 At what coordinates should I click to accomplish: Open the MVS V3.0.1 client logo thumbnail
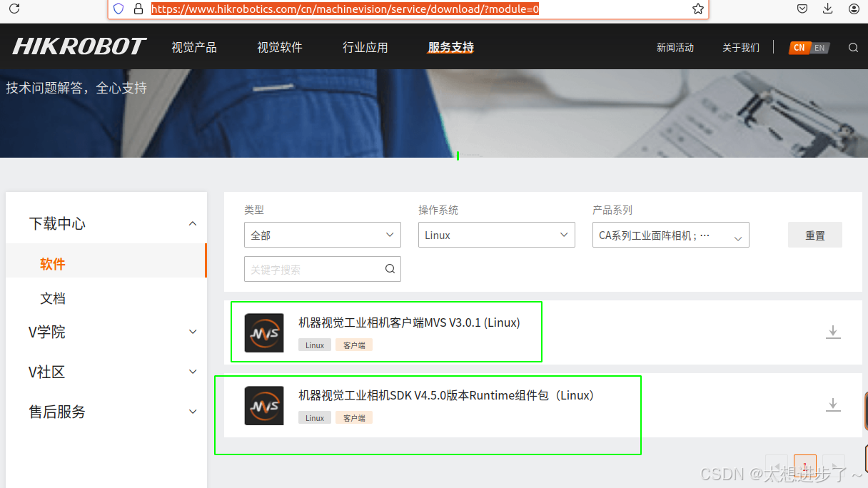click(264, 332)
